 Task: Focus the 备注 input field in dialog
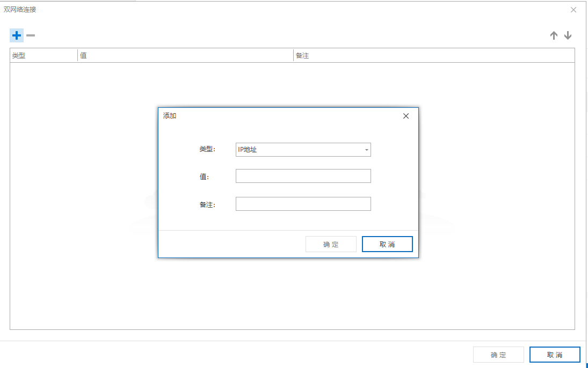click(303, 204)
